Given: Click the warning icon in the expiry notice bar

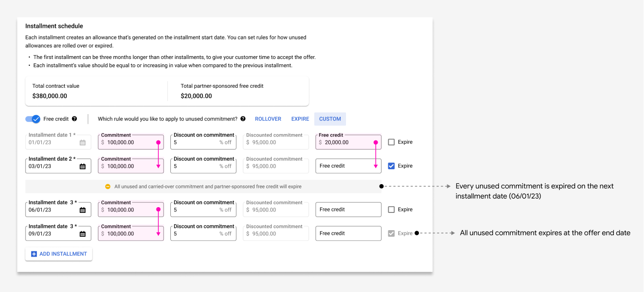Looking at the screenshot, I should tap(107, 187).
